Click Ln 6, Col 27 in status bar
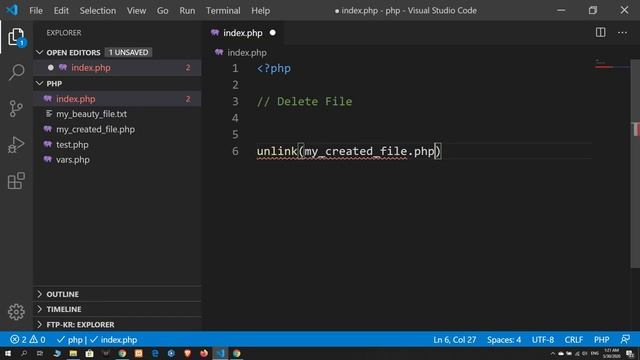Screen dimensions: 640x360 (x=455, y=340)
